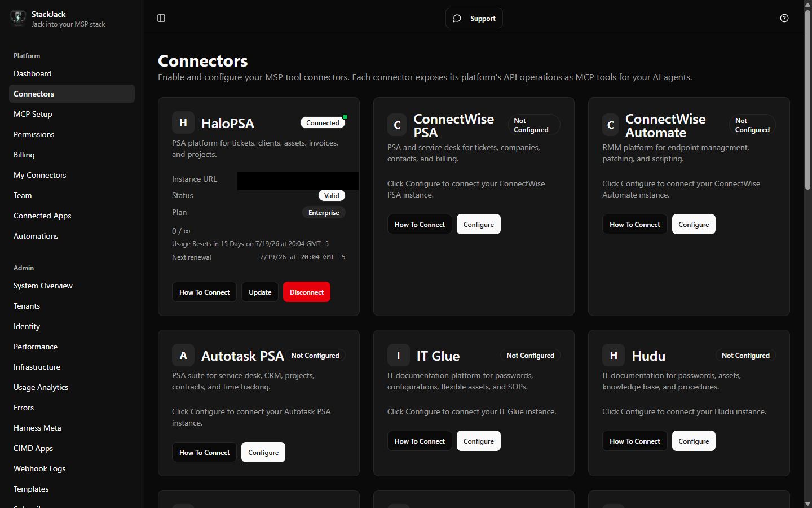812x508 pixels.
Task: Click How To Connect for ConnectWise Automate
Action: point(634,224)
